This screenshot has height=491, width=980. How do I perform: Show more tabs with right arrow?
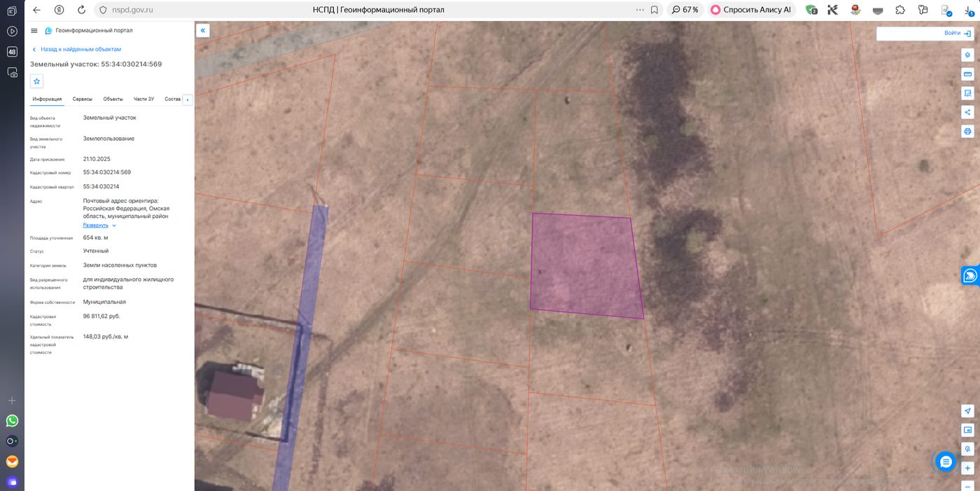188,99
